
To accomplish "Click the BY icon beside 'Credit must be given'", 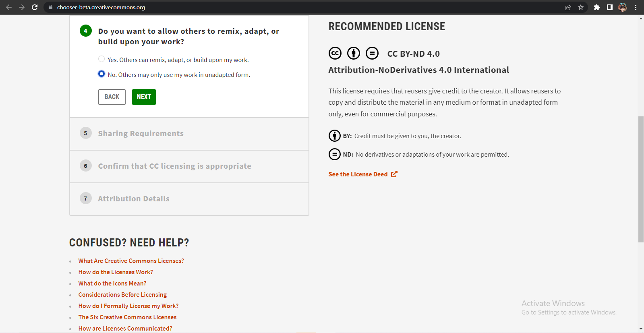I will pos(335,136).
